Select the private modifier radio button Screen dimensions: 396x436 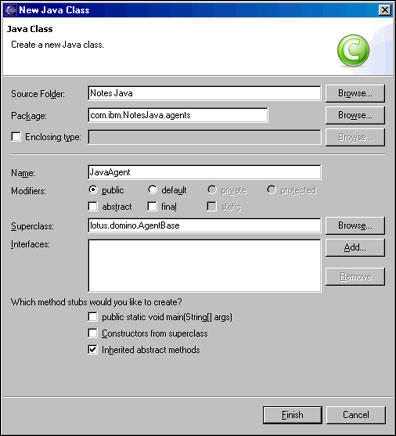pyautogui.click(x=212, y=190)
